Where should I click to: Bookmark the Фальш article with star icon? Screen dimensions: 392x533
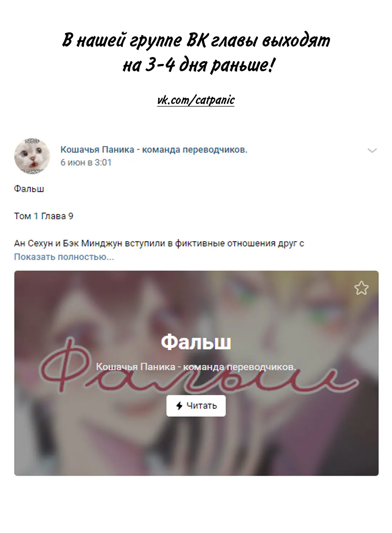[361, 288]
